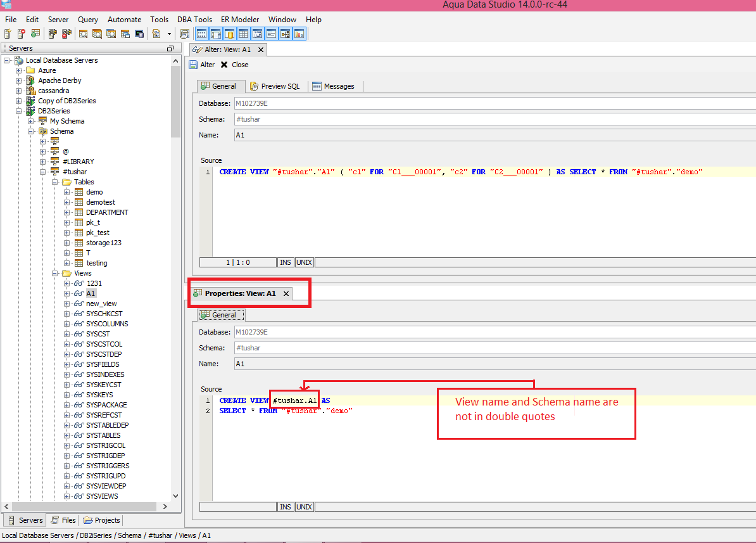Click the DEPARTMENT table icon
The height and width of the screenshot is (543, 756).
click(79, 212)
